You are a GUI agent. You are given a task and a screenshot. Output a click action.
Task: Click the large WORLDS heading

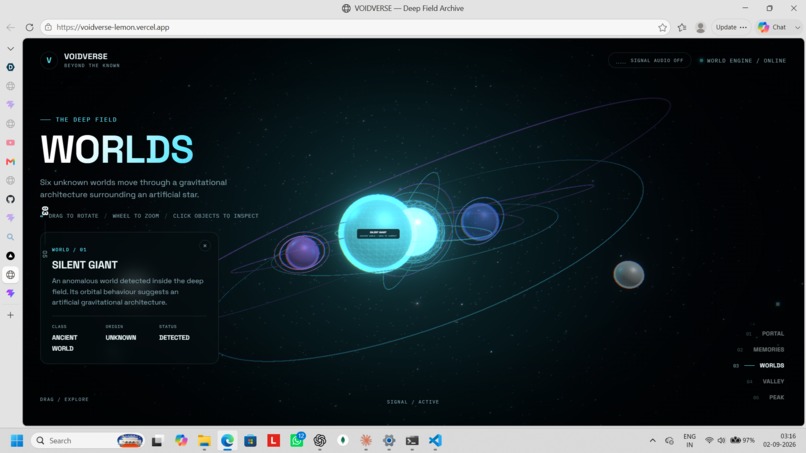point(117,150)
